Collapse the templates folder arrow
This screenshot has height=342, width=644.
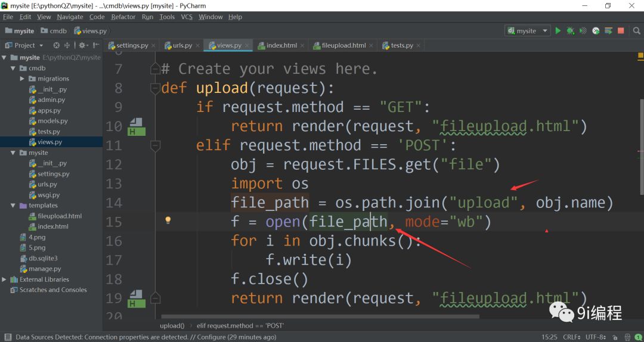pyautogui.click(x=13, y=206)
